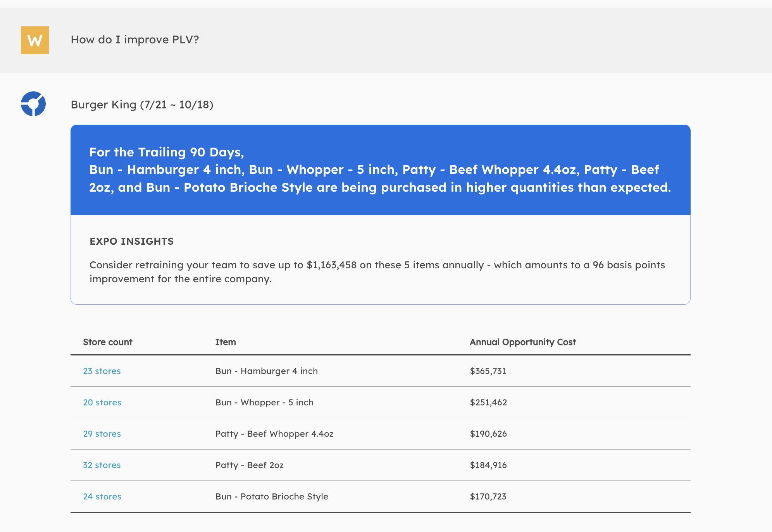Select the Patty - Beef Whopper 4.4oz item cell

[274, 434]
